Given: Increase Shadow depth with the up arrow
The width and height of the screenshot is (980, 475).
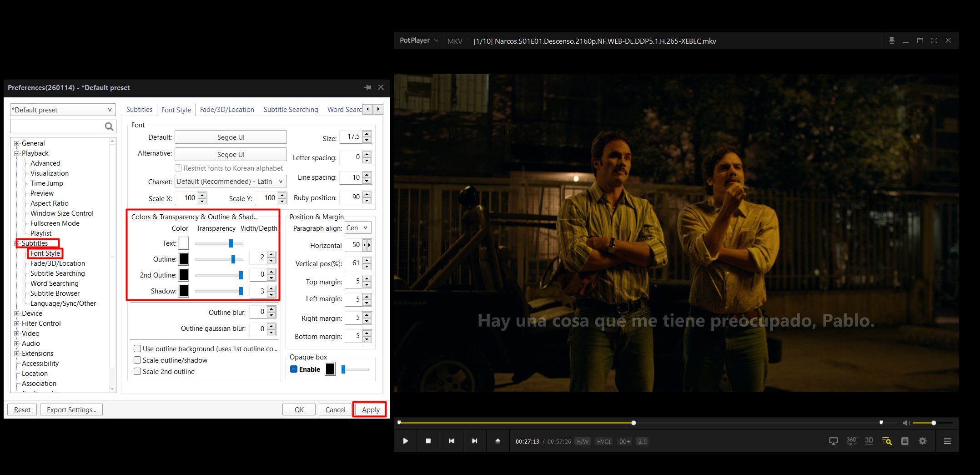Looking at the screenshot, I should coord(271,288).
